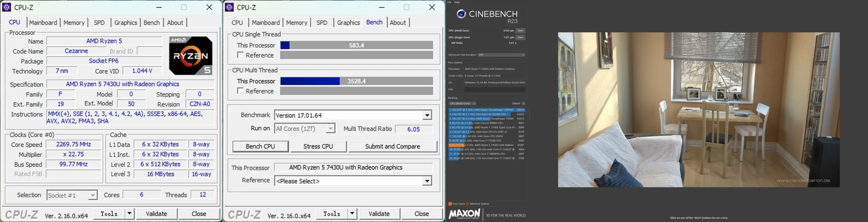Expand the Tools arrow in the CPU-tab CPU-Z window
Viewport: 868px width, 222px height.
(130, 214)
